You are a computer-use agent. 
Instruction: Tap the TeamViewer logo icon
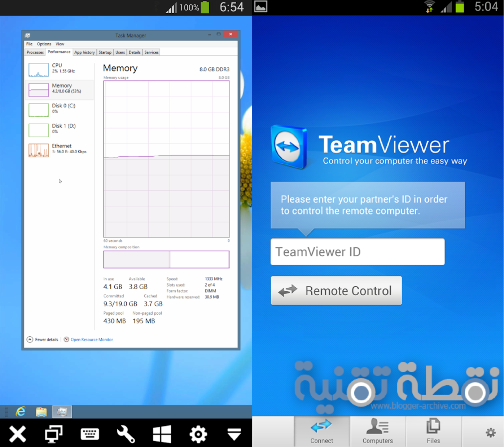[289, 147]
